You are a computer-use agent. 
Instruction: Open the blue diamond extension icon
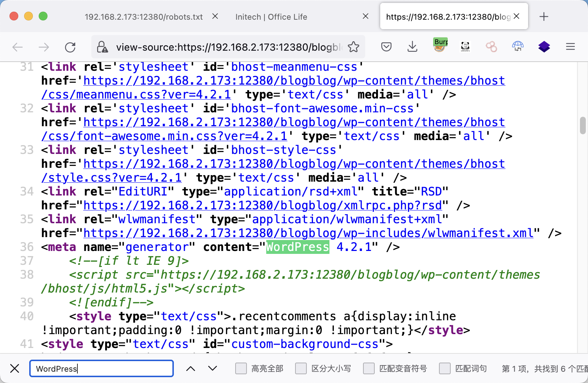(544, 47)
